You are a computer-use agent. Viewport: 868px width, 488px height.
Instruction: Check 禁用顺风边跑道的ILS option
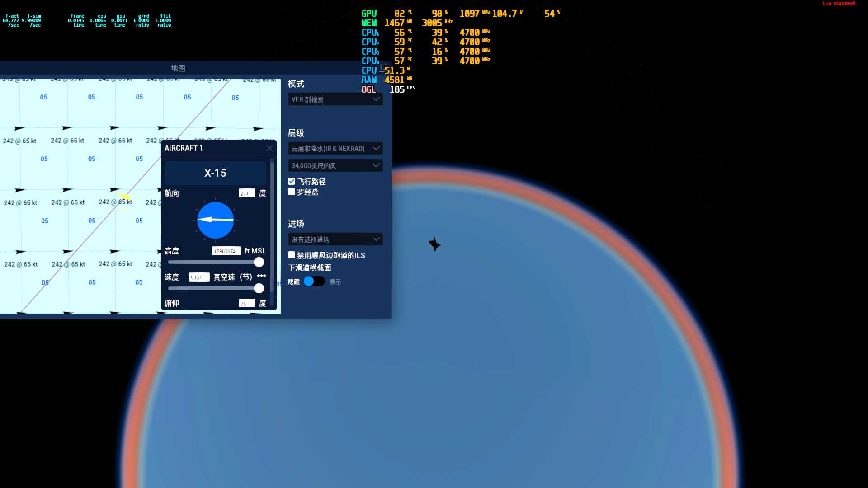click(292, 255)
